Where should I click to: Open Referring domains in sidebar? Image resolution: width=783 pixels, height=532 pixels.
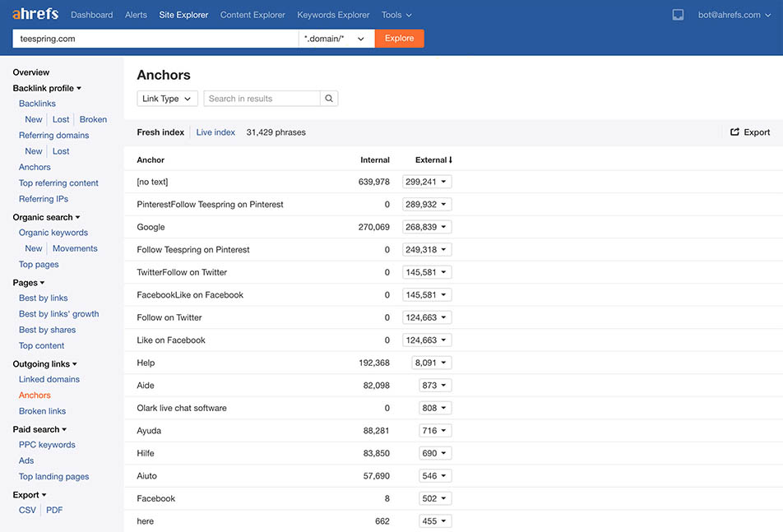(53, 136)
